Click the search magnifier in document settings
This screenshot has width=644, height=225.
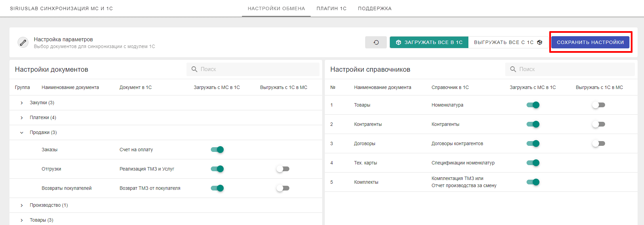tap(194, 69)
